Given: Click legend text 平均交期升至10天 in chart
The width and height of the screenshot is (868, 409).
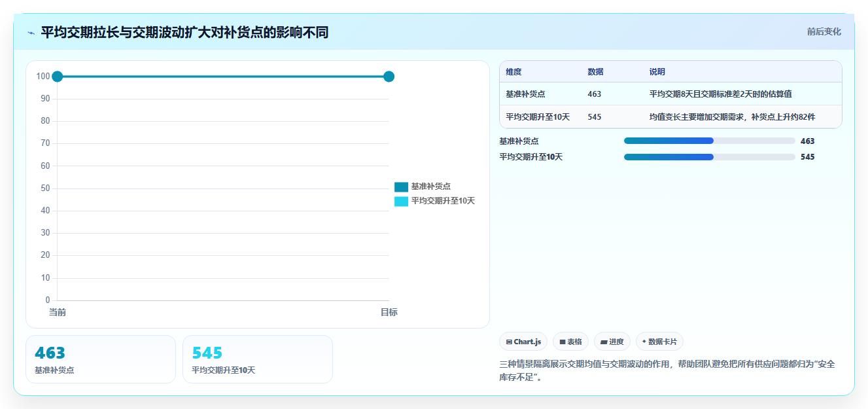Looking at the screenshot, I should (443, 201).
